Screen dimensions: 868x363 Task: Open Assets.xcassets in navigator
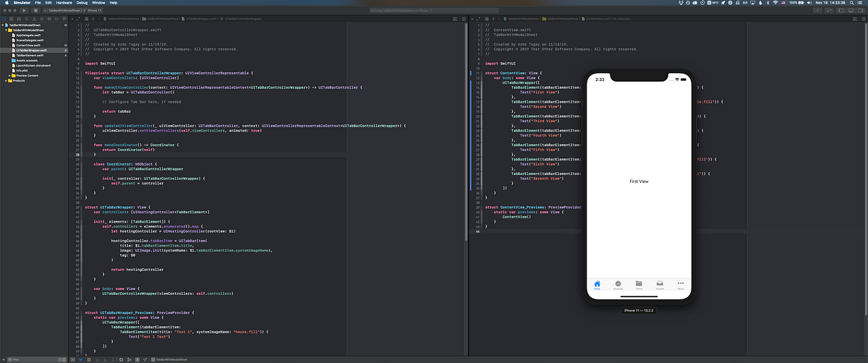(x=25, y=60)
